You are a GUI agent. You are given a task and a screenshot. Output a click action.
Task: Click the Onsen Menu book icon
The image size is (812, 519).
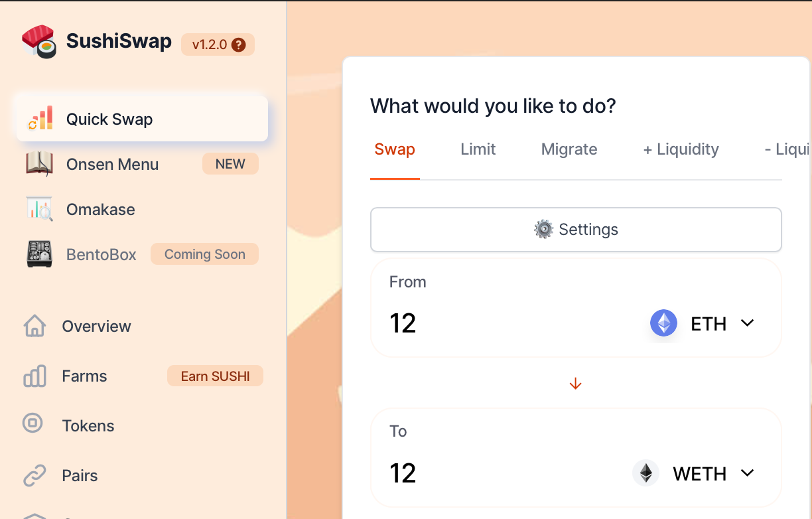pos(40,164)
